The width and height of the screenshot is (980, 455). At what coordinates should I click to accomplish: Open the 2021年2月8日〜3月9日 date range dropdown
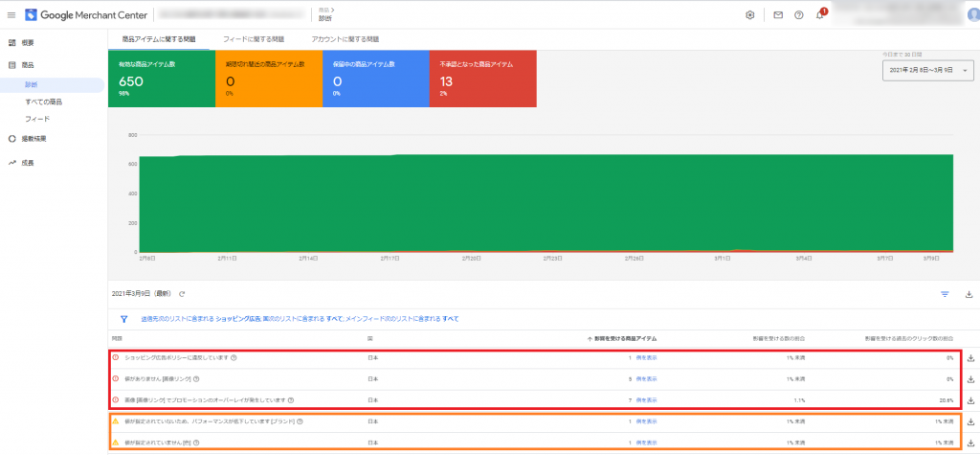coord(927,71)
